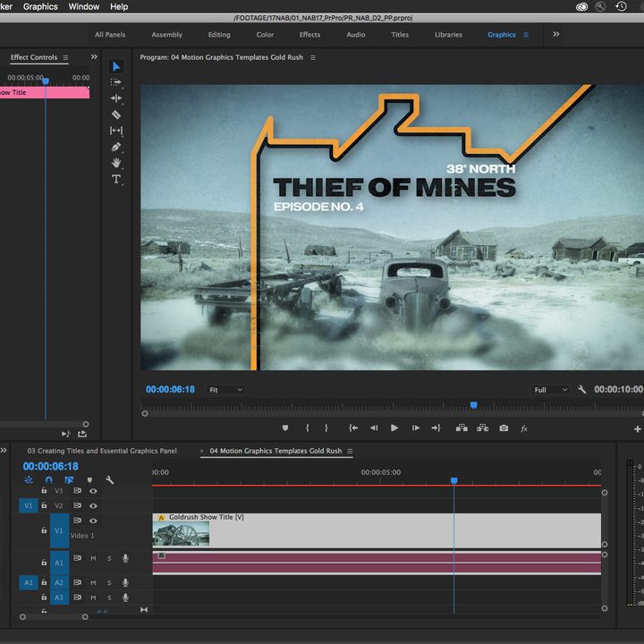Close the 04 Motion Graphics sequence tab

pos(201,451)
